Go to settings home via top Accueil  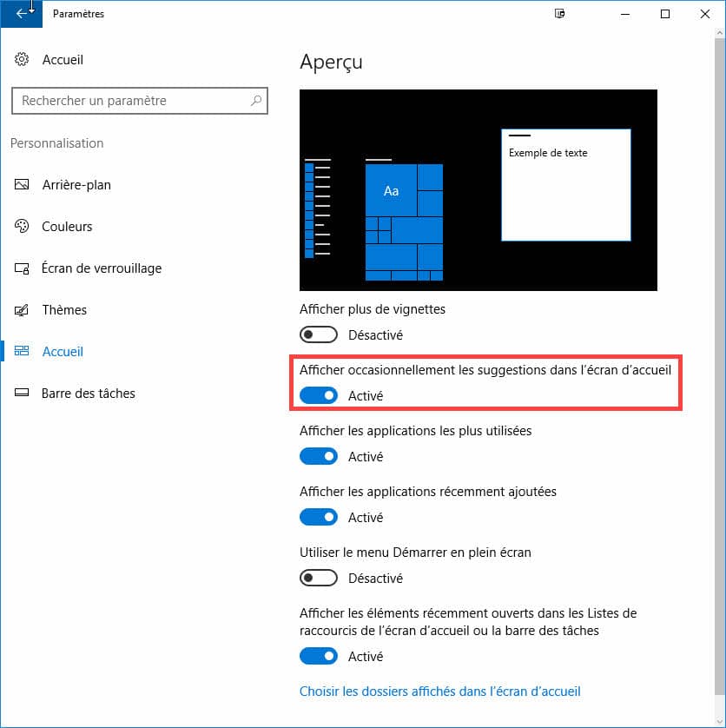point(63,60)
